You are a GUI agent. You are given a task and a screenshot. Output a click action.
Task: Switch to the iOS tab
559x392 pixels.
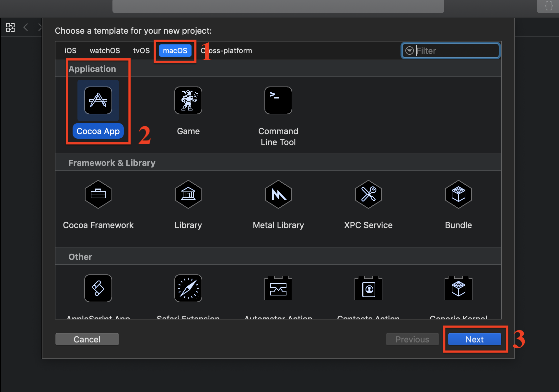point(70,51)
